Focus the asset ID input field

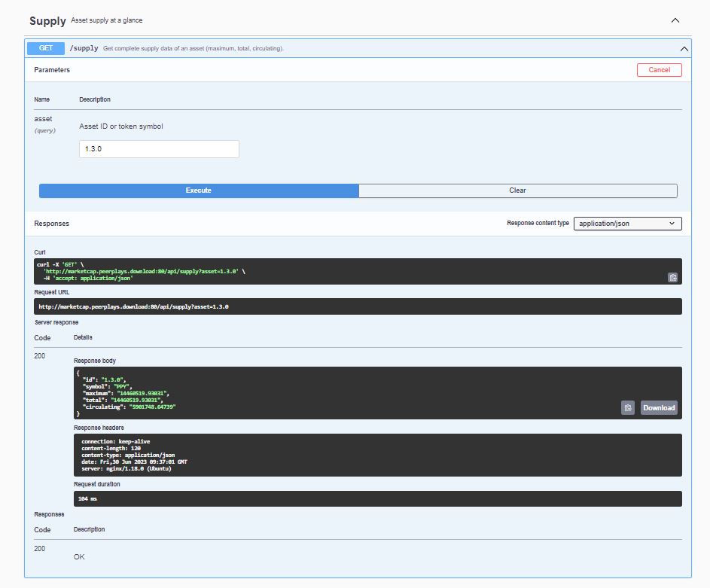pos(159,149)
